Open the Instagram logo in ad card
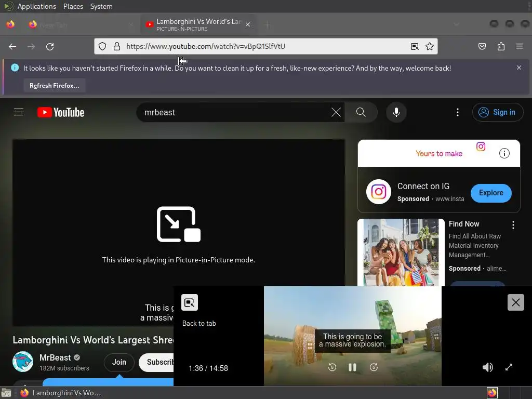Image resolution: width=532 pixels, height=399 pixels. click(379, 192)
